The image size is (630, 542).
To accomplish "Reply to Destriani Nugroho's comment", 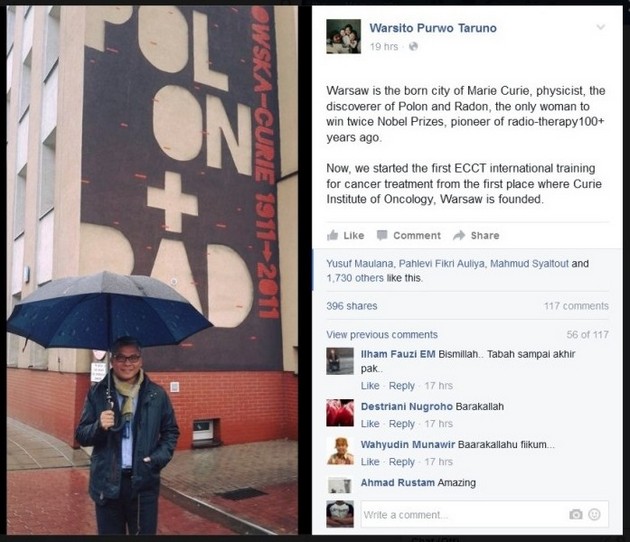I will (x=401, y=423).
